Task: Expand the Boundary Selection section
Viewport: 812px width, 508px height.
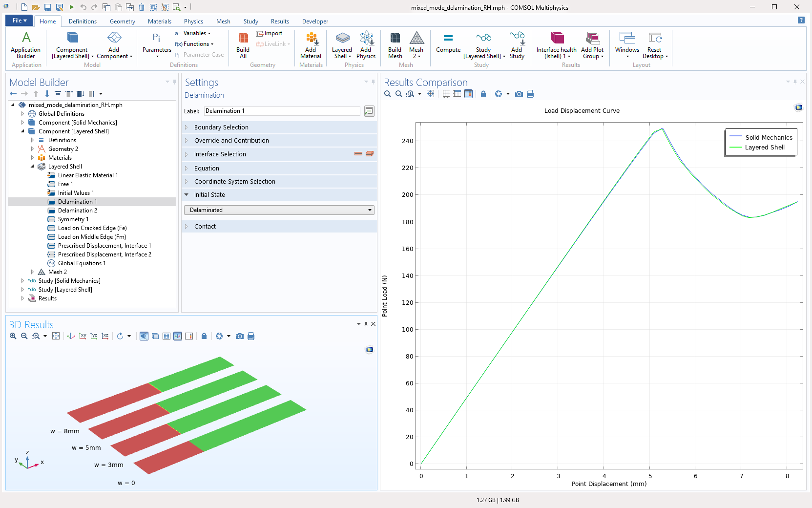Action: pyautogui.click(x=221, y=127)
